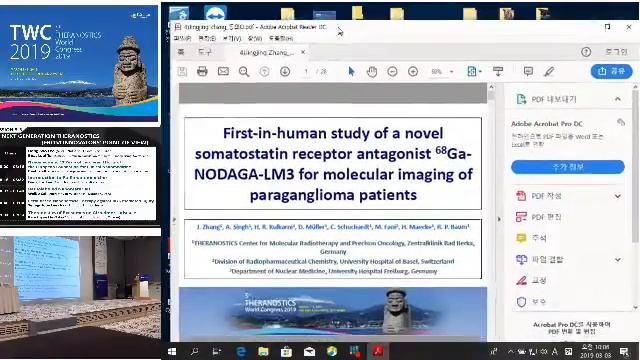Click the sign-in link at top right
640x360 pixels.
coord(616,52)
